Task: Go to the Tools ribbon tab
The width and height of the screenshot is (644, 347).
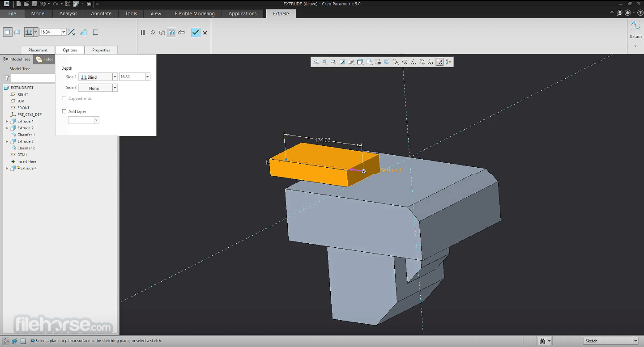Action: point(131,13)
